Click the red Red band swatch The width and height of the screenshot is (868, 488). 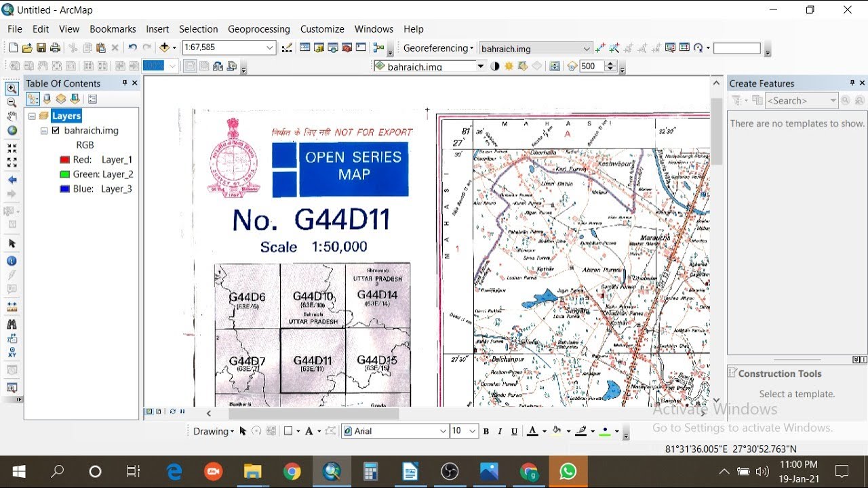pos(65,160)
